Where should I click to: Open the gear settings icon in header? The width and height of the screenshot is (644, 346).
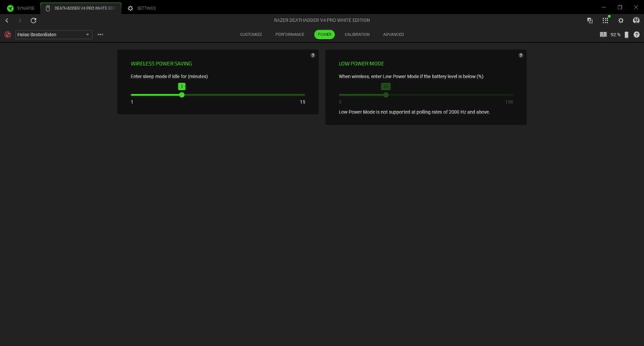click(621, 20)
